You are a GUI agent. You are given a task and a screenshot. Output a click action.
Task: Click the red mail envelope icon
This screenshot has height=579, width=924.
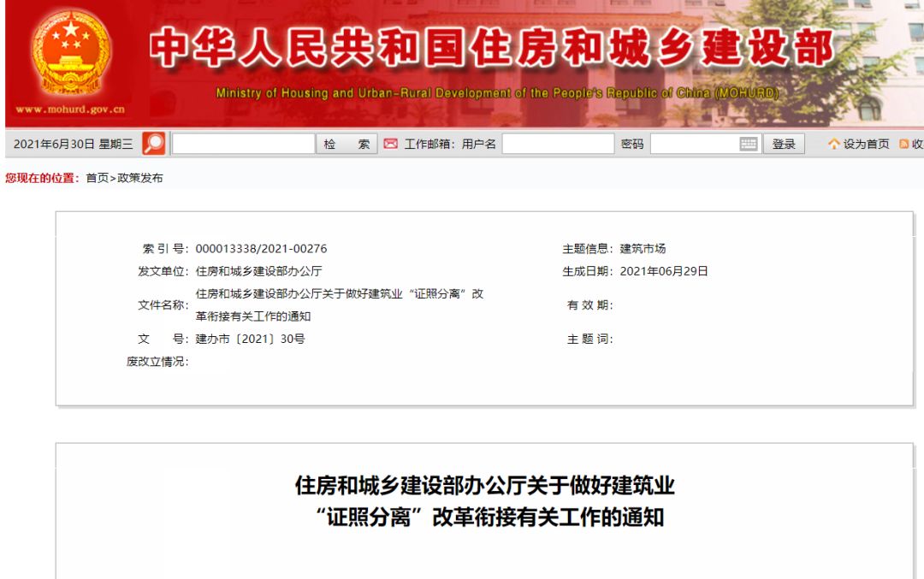coord(390,144)
